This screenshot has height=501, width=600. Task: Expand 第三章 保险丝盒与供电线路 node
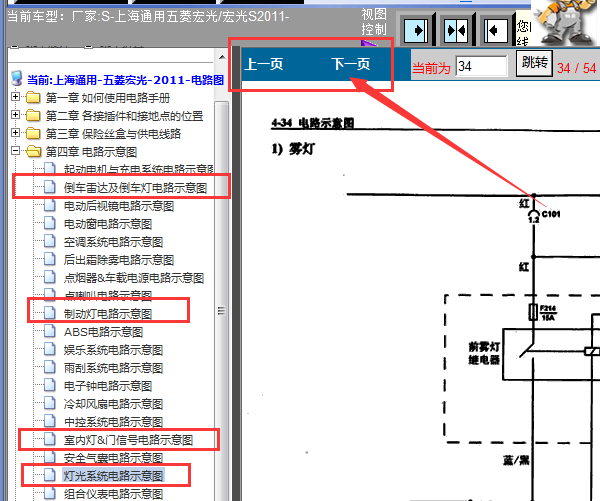(15, 132)
